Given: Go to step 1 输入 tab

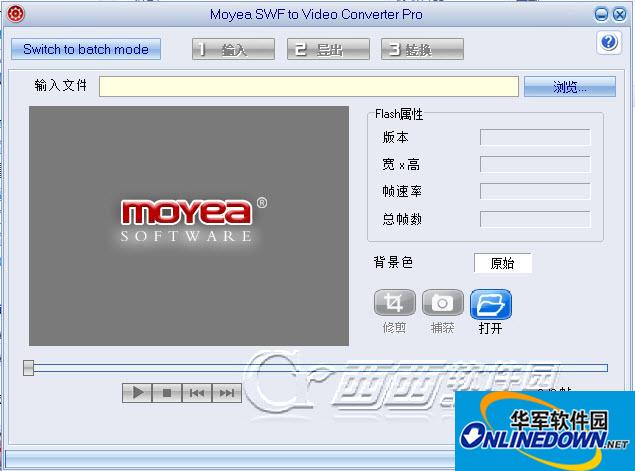Looking at the screenshot, I should (233, 49).
